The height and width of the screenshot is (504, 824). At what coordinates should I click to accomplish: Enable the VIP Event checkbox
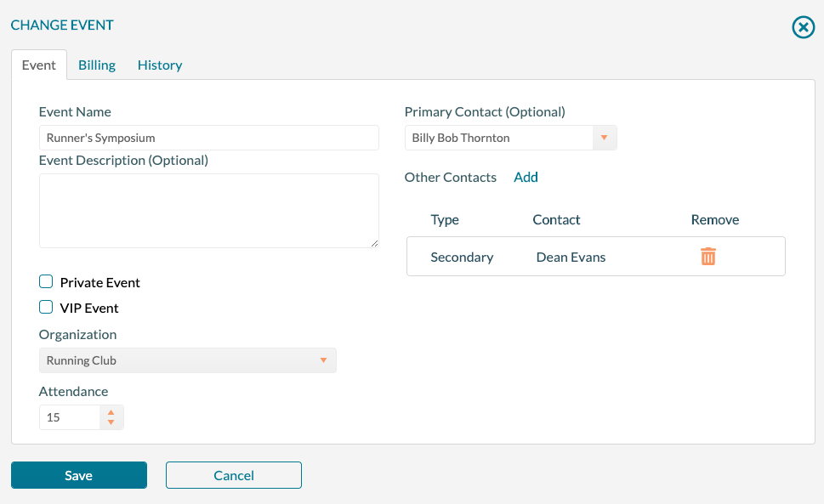point(45,307)
